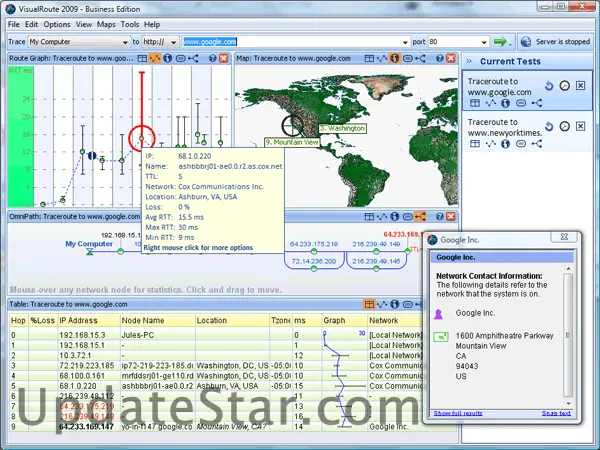Show globe map for www.google.com test
This screenshot has height=450, width=600.
pos(505,103)
